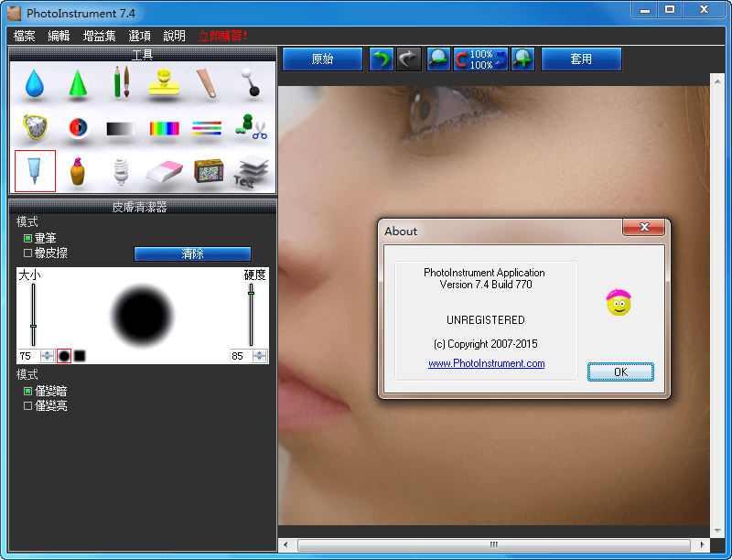The image size is (732, 560).
Task: Open the 檔案 menu
Action: click(25, 36)
